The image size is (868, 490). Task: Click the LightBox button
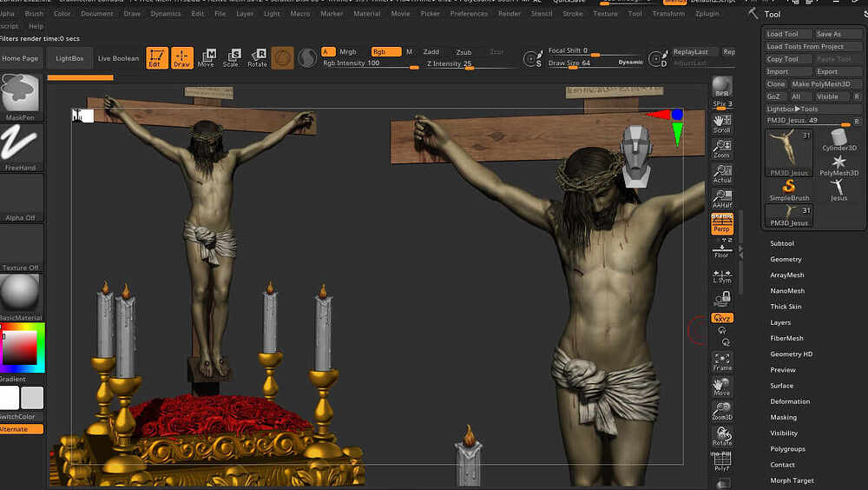click(69, 58)
